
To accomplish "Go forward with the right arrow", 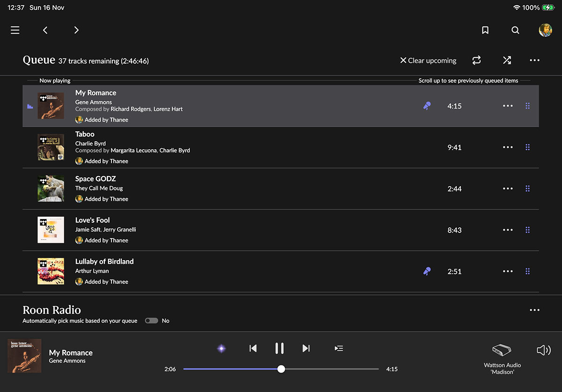I will pyautogui.click(x=76, y=30).
